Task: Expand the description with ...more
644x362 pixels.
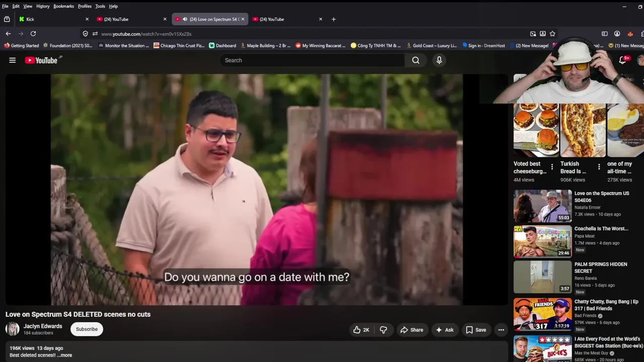Action: pyautogui.click(x=64, y=355)
